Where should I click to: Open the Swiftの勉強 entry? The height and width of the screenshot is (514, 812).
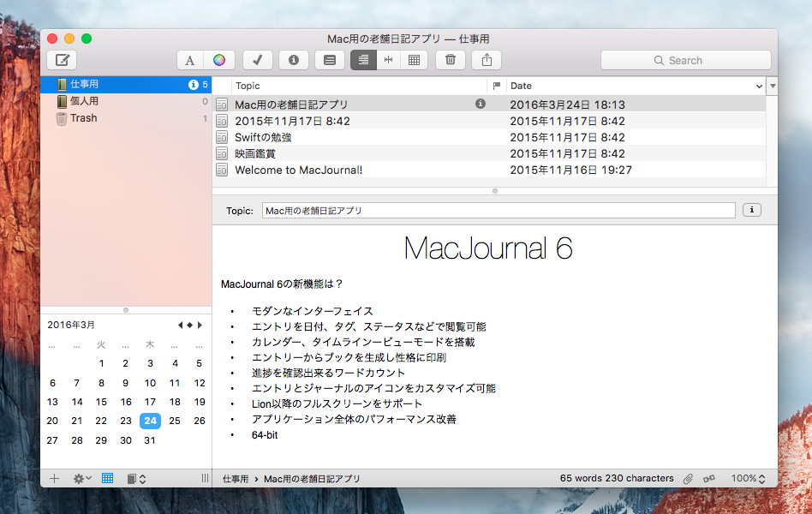pyautogui.click(x=264, y=137)
